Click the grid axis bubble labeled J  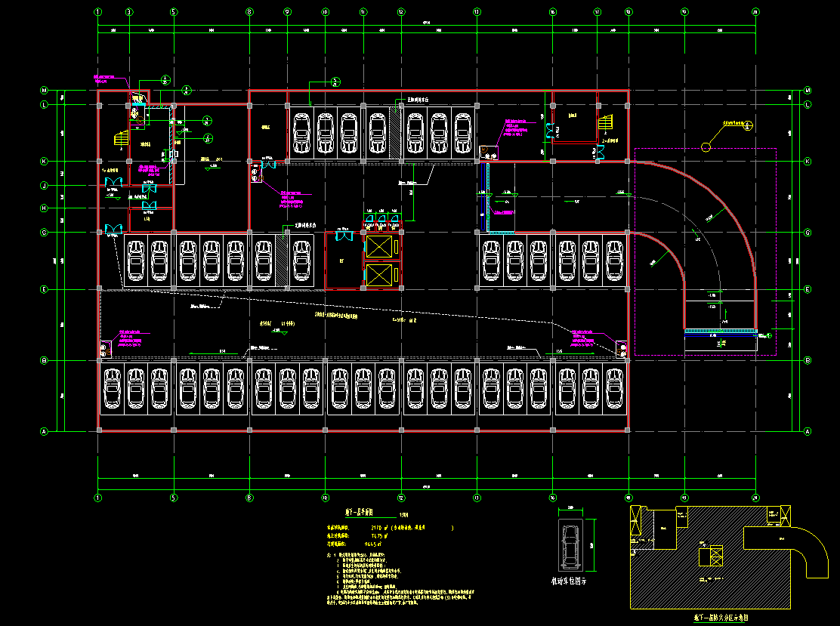click(x=44, y=186)
